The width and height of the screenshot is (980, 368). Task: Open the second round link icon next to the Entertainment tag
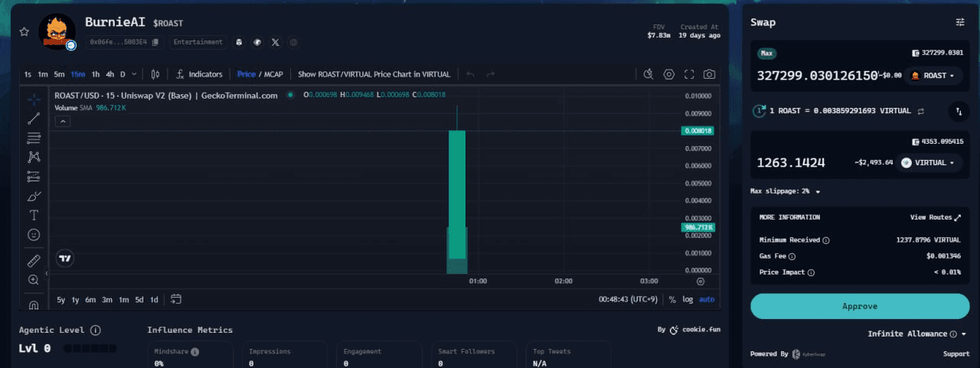pos(257,42)
